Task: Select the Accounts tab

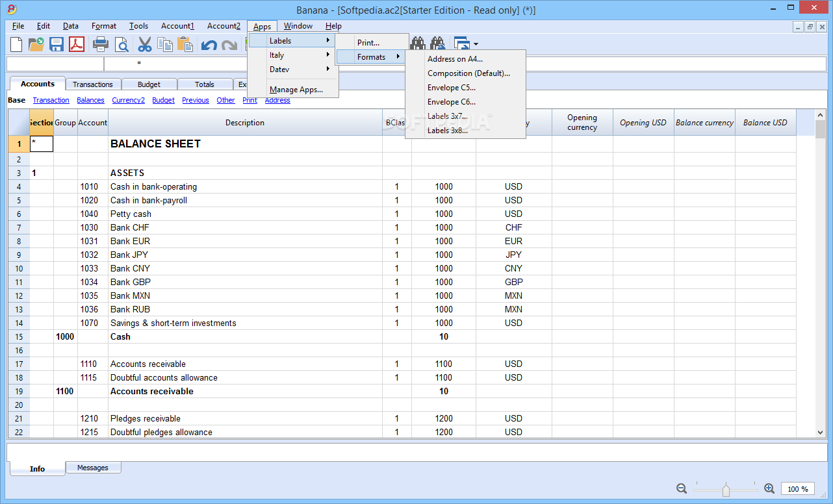Action: pyautogui.click(x=38, y=84)
